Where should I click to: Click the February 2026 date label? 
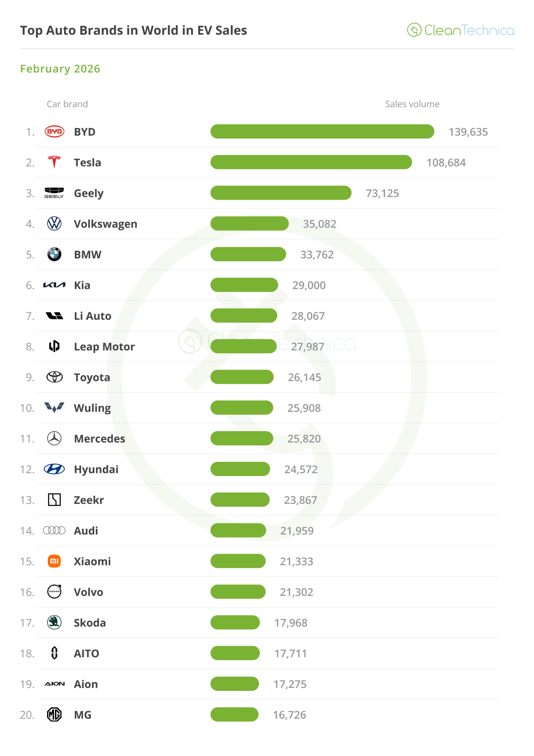point(60,69)
